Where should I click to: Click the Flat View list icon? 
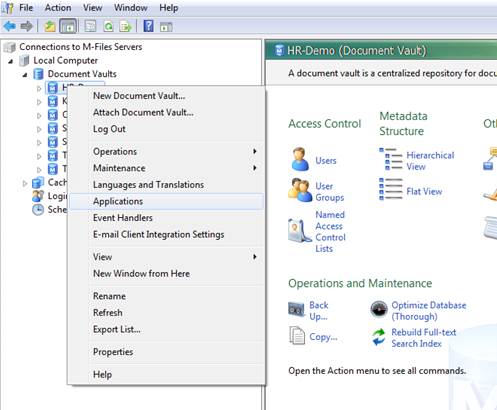click(391, 189)
